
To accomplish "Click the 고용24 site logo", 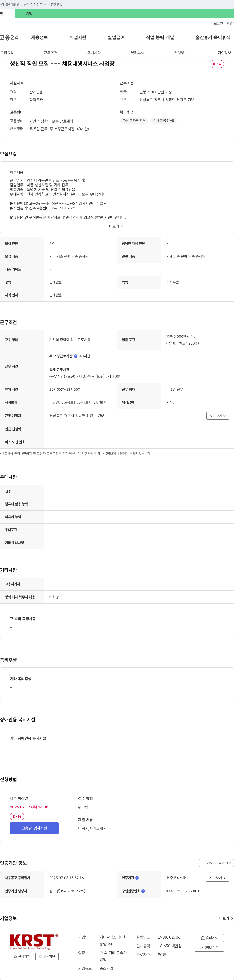I will 9,37.
